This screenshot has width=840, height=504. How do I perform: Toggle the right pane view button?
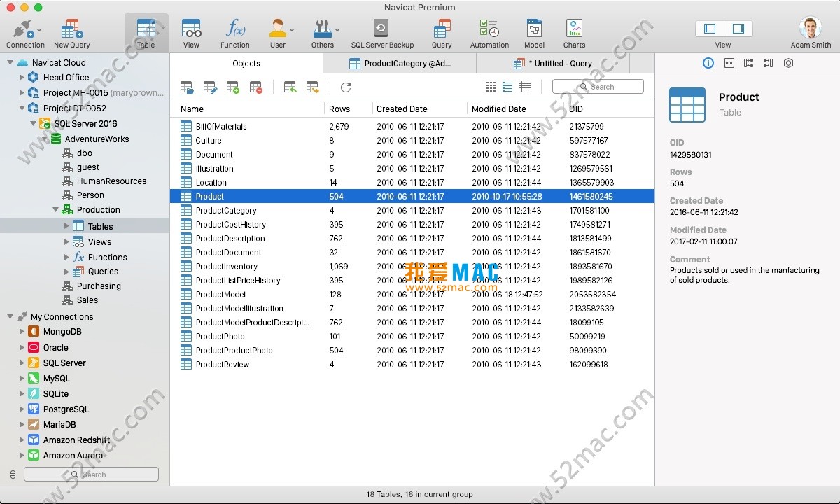tap(738, 29)
